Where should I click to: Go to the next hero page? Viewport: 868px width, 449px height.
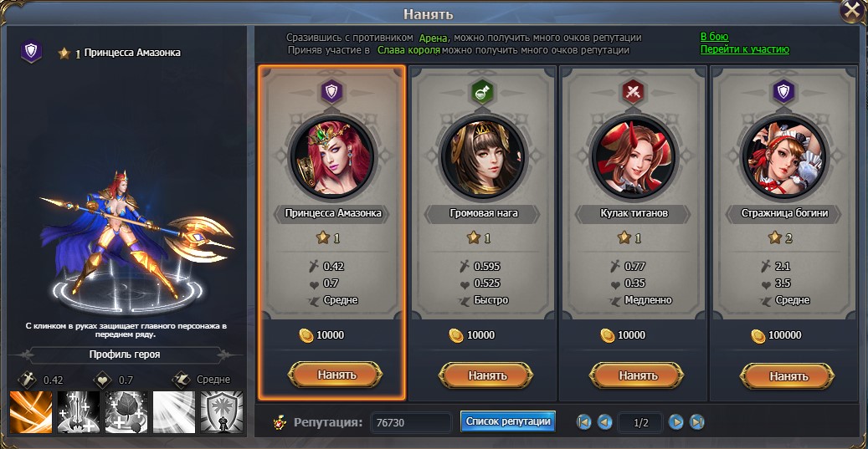[x=676, y=422]
